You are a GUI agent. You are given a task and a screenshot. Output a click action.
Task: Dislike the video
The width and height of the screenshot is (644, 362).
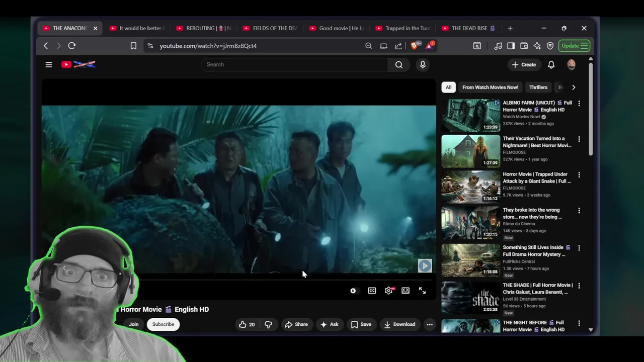[268, 324]
